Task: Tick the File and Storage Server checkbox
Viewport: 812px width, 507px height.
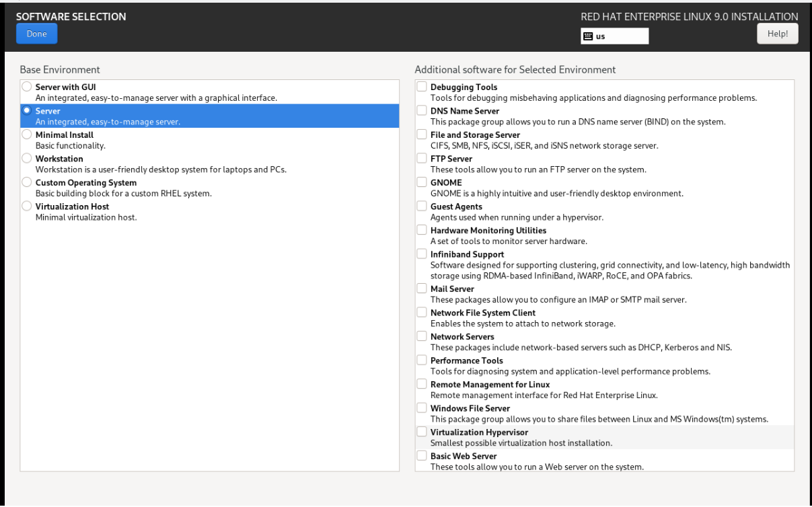Action: 422,134
